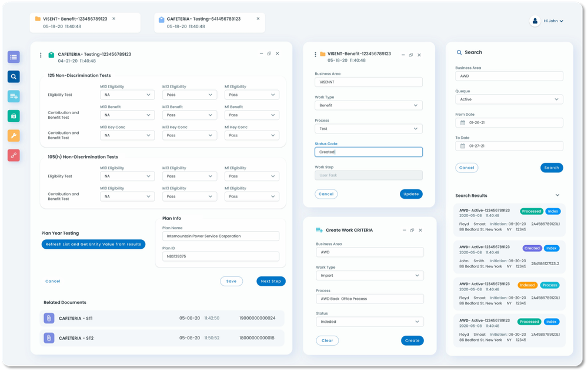Select the list view icon in the sidebar

[x=13, y=56]
